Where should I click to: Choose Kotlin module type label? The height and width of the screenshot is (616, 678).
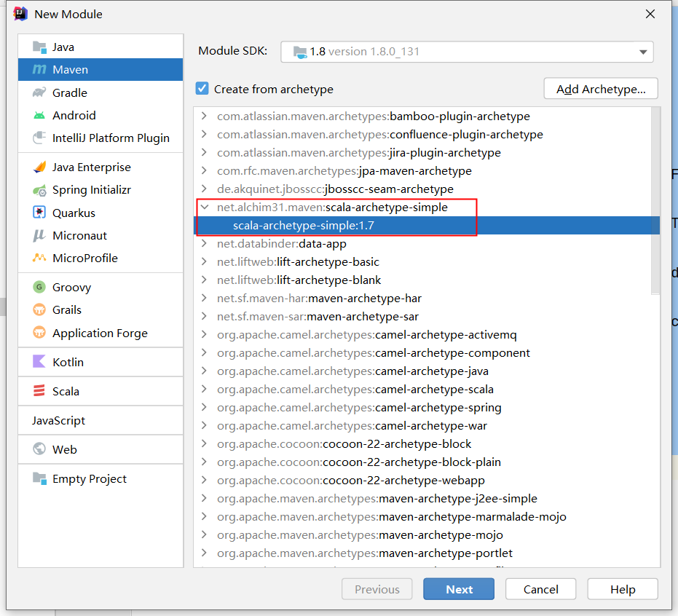[x=68, y=363]
